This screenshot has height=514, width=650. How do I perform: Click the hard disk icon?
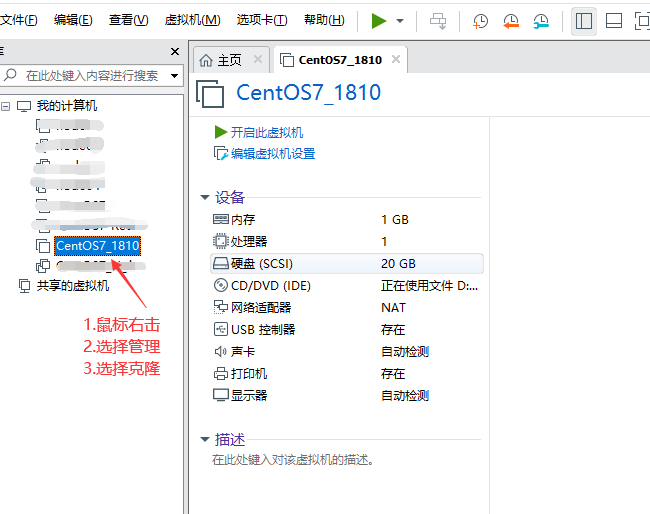pyautogui.click(x=221, y=263)
